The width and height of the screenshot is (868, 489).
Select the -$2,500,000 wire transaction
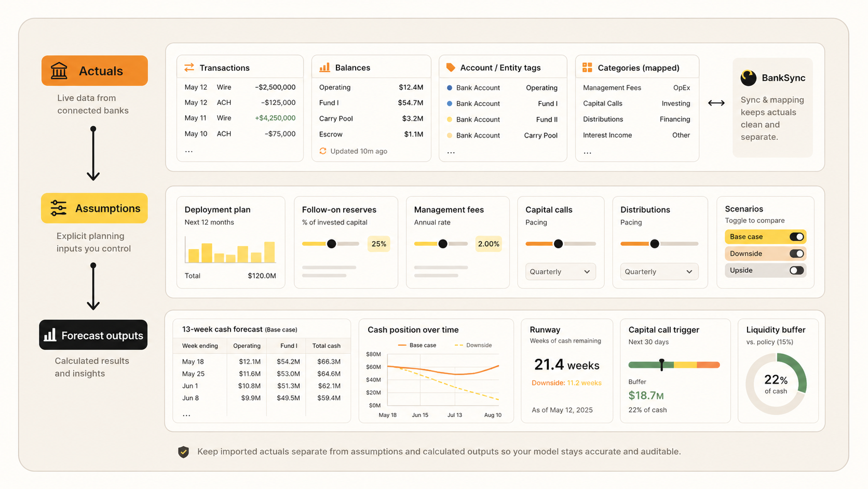240,87
